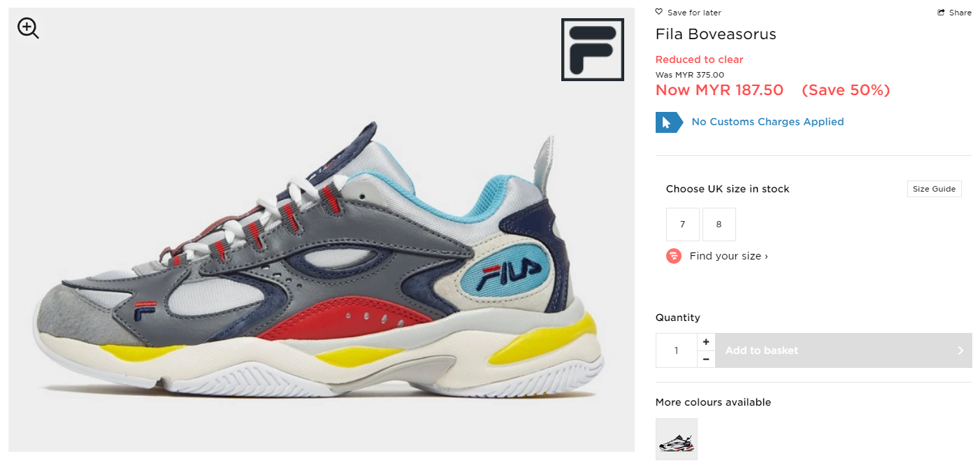Increase quantity with the plus button
Image resolution: width=980 pixels, height=470 pixels.
coord(706,342)
